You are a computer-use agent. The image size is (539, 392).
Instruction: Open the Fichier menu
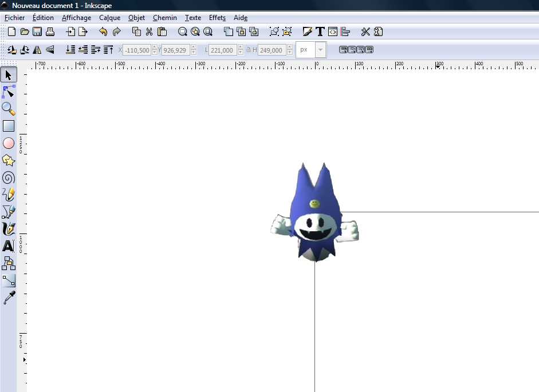pos(14,18)
